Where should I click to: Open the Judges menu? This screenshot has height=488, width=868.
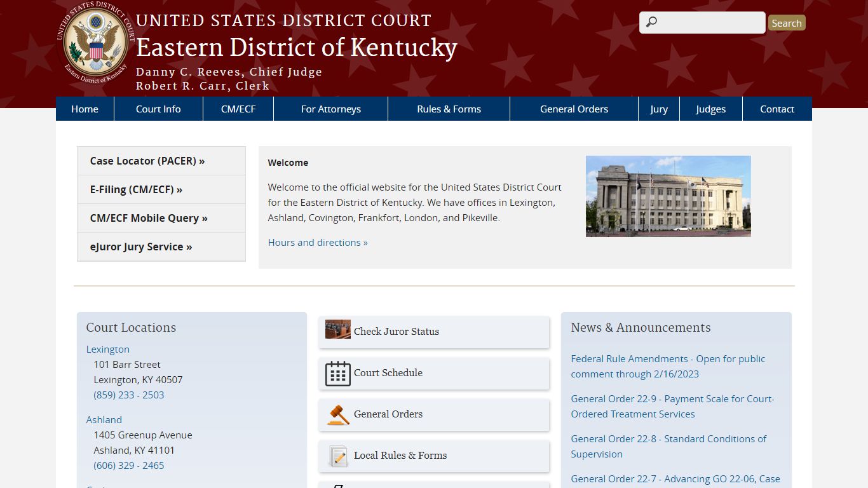710,109
